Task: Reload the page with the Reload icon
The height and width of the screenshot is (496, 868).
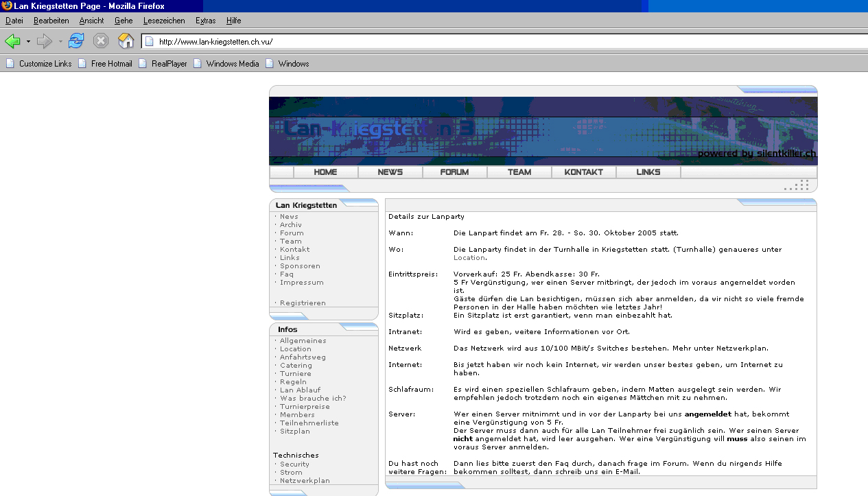Action: click(x=75, y=41)
